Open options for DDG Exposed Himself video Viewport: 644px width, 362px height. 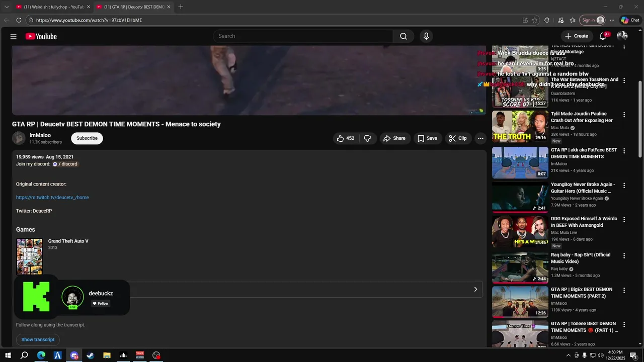(x=624, y=220)
